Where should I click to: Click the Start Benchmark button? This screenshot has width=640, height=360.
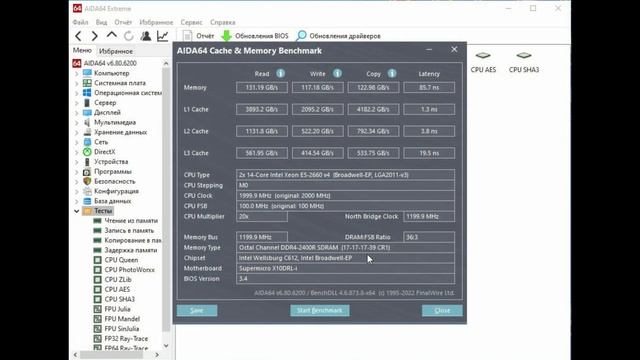tap(320, 311)
